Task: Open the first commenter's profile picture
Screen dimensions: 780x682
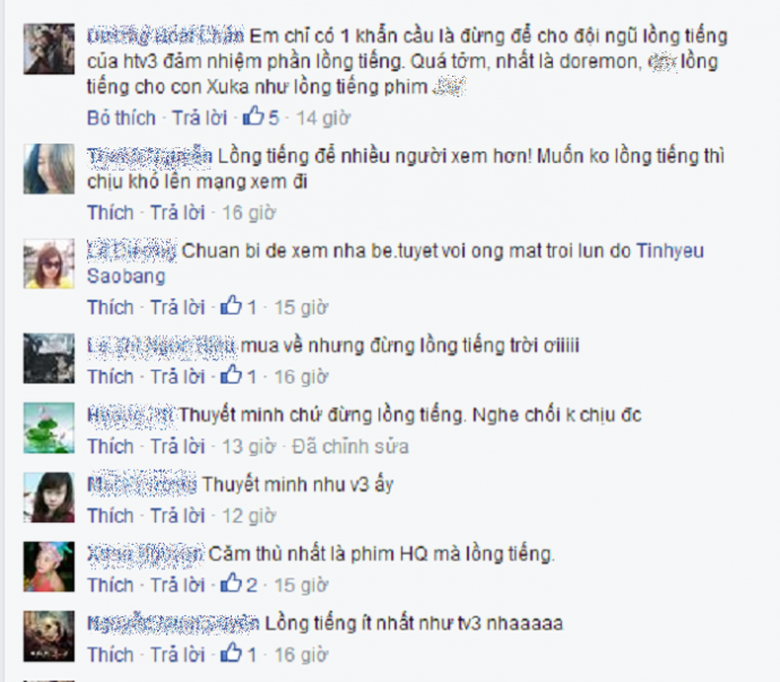Action: [49, 49]
